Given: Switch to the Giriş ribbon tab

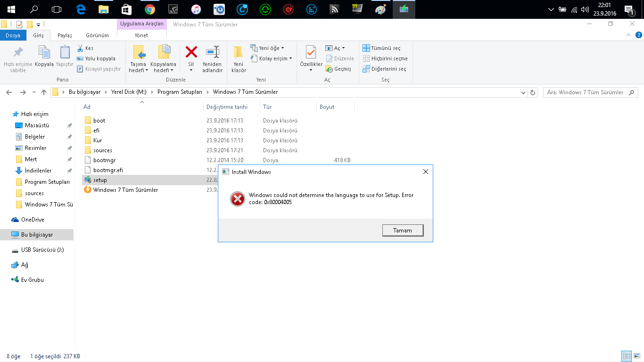Looking at the screenshot, I should tap(38, 35).
